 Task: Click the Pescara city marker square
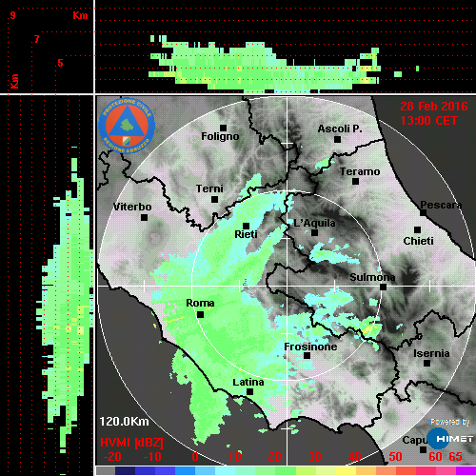[423, 212]
